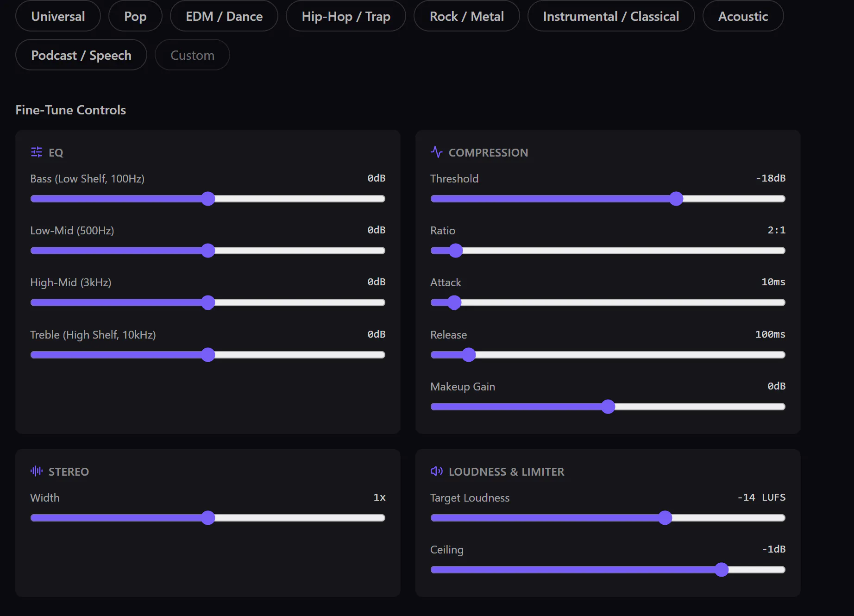The width and height of the screenshot is (854, 616).
Task: Adjust the Target Loudness slider
Action: (x=608, y=518)
